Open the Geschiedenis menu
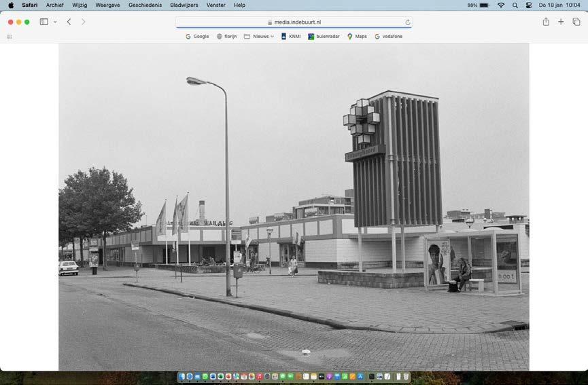This screenshot has height=385, width=588. 145,5
